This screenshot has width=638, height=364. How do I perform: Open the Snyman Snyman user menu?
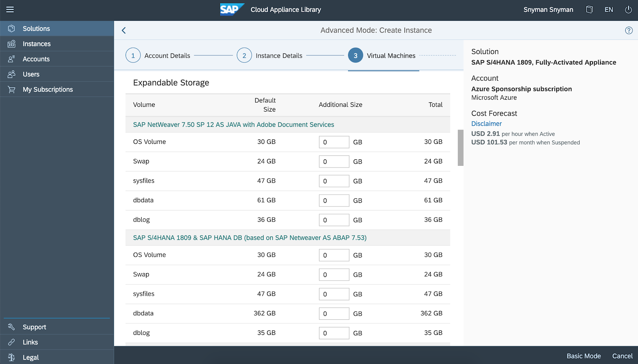tap(548, 10)
